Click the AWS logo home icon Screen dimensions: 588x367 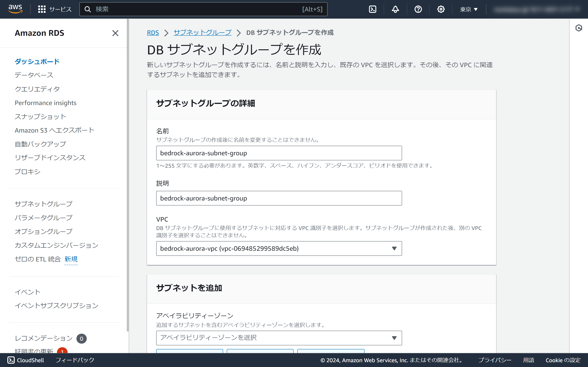click(x=15, y=9)
